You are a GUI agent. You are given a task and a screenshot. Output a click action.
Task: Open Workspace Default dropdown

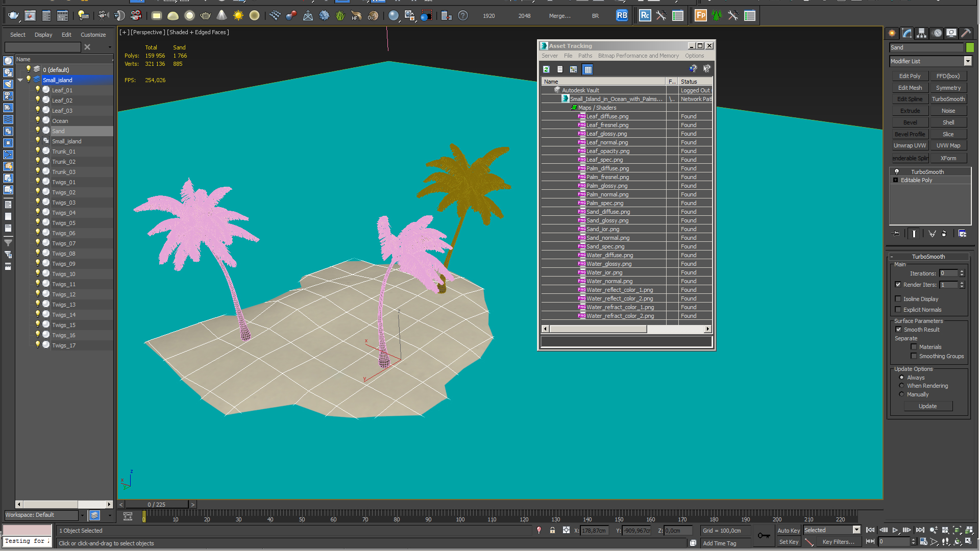tap(82, 515)
